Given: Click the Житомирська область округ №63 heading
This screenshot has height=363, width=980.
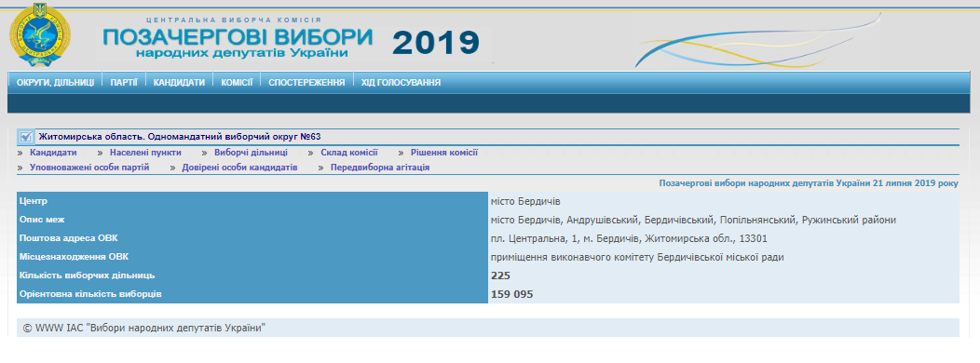Looking at the screenshot, I should point(180,137).
